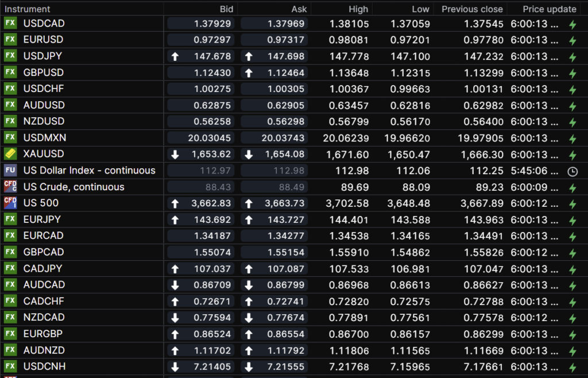Sort by the Instrument column header

(x=28, y=9)
